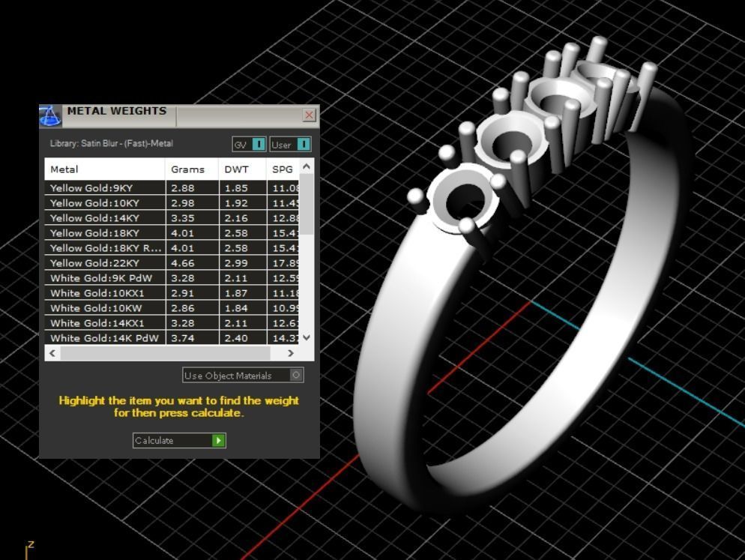Close the Metal Weights panel
745x560 pixels.
pyautogui.click(x=310, y=115)
